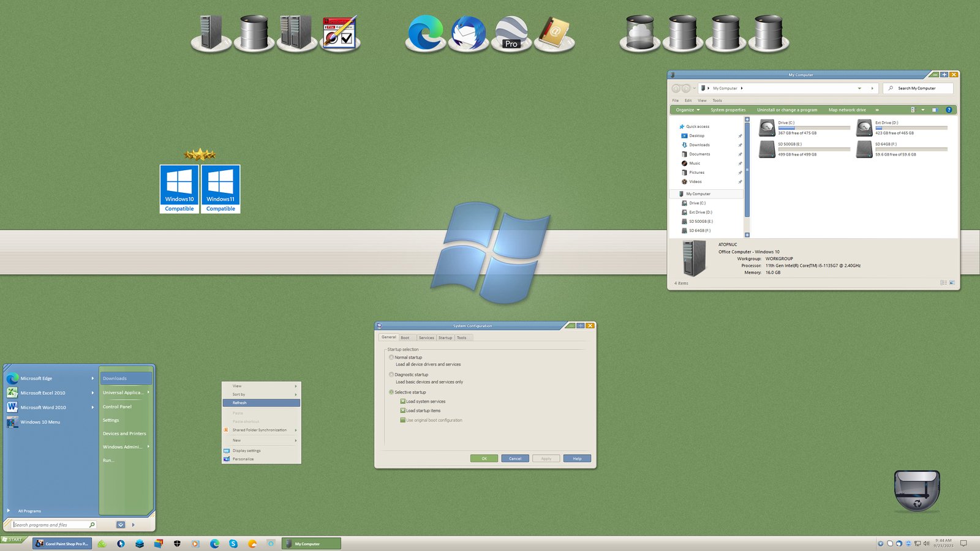Viewport: 980px width, 551px height.
Task: Open SD 500GB (E:) drive
Action: click(804, 149)
